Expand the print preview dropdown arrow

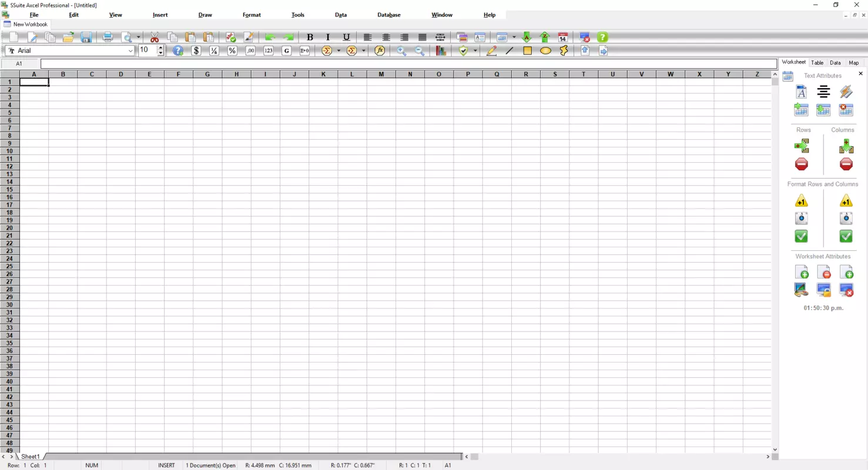click(x=139, y=37)
